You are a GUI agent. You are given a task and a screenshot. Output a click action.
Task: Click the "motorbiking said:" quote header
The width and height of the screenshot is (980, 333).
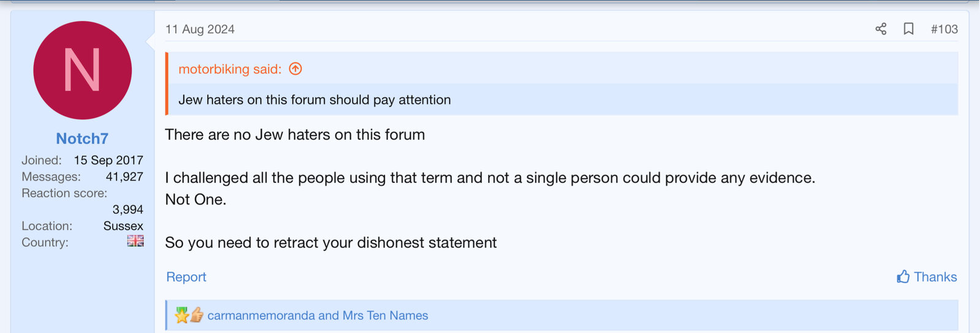[x=230, y=69]
